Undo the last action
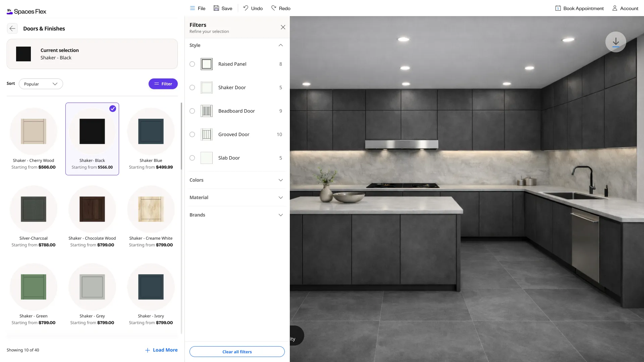This screenshot has width=644, height=362. point(253,8)
